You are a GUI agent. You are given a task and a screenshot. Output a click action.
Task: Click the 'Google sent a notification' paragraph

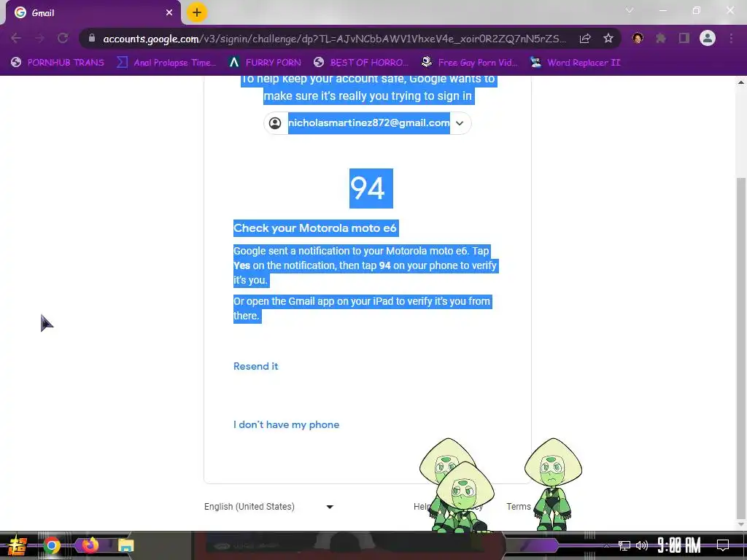pos(365,265)
